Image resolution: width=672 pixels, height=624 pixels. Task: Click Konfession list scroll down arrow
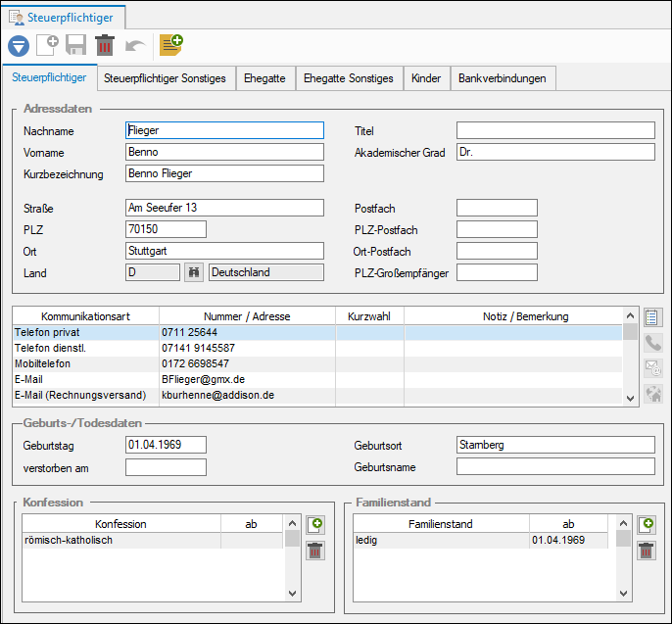pyautogui.click(x=292, y=594)
